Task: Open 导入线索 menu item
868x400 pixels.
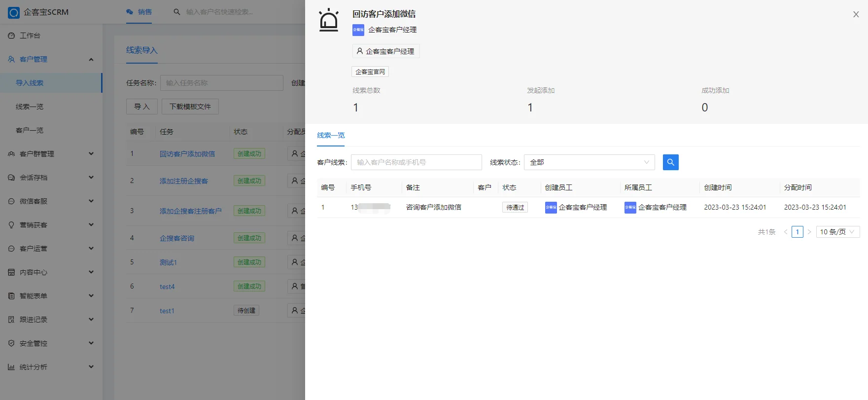Action: (51, 83)
